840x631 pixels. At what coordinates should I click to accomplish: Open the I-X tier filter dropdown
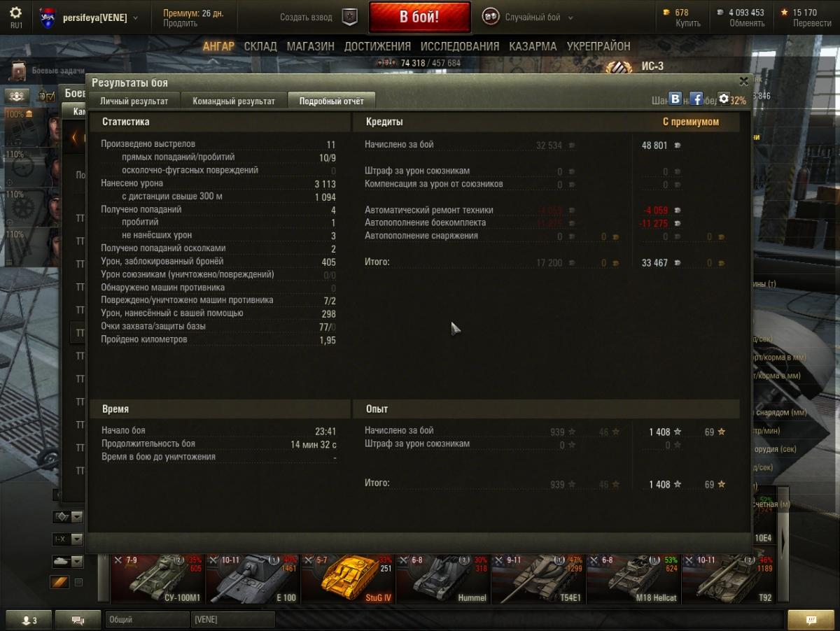tap(69, 539)
